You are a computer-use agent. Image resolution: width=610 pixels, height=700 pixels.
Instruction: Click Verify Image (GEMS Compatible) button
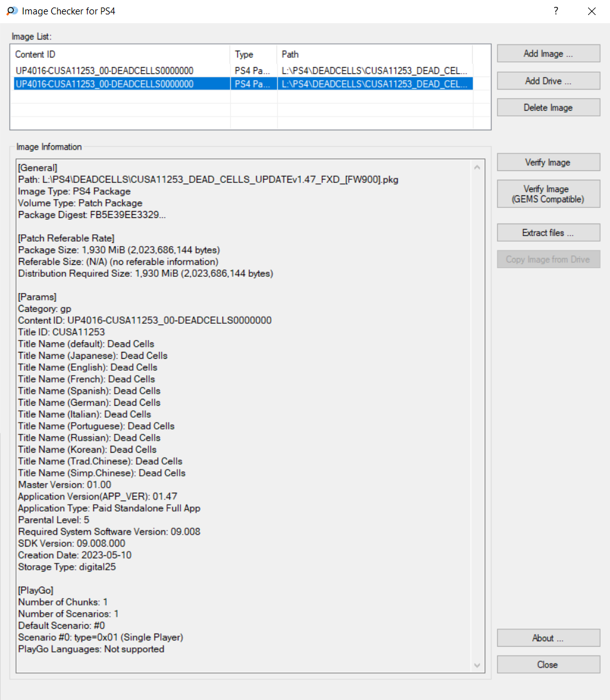click(549, 194)
